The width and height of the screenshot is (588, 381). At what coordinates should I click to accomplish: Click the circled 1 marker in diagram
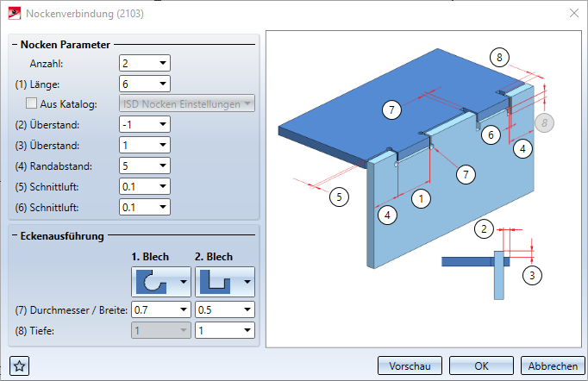pyautogui.click(x=421, y=199)
